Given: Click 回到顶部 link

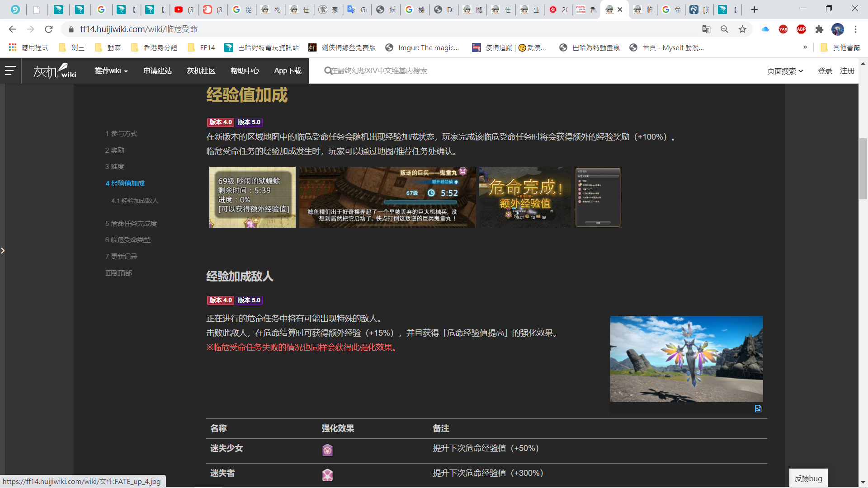Looking at the screenshot, I should [118, 273].
